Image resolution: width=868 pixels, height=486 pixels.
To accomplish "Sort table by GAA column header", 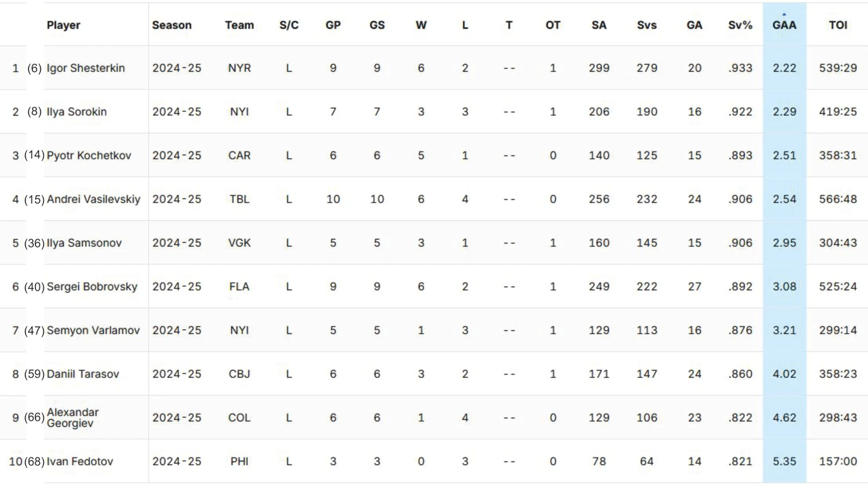I will click(784, 25).
